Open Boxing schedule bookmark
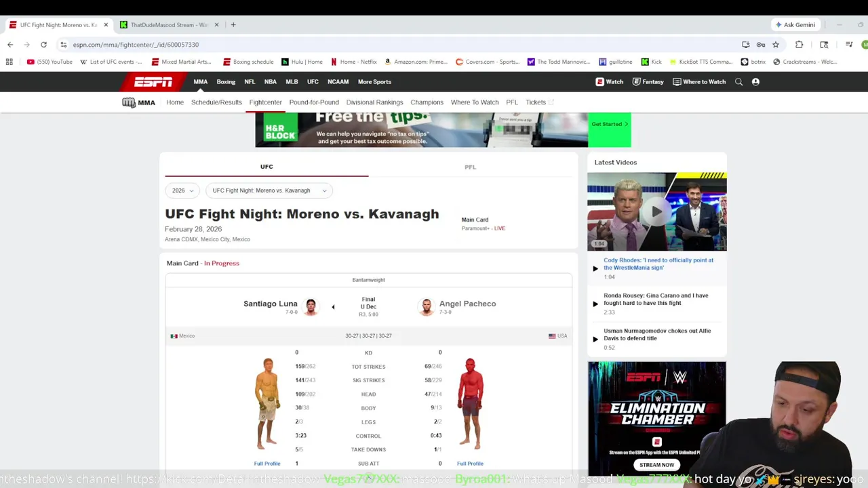This screenshot has height=488, width=868. coord(248,62)
